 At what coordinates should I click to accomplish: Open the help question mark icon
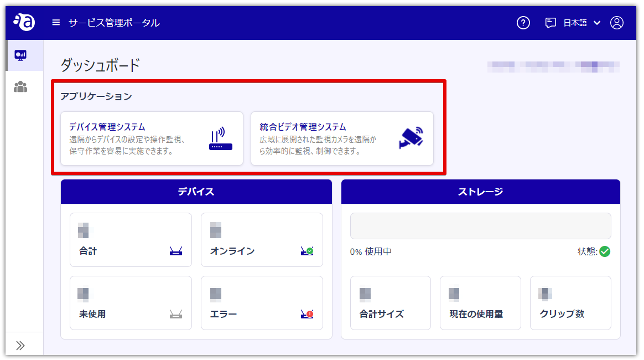click(523, 23)
